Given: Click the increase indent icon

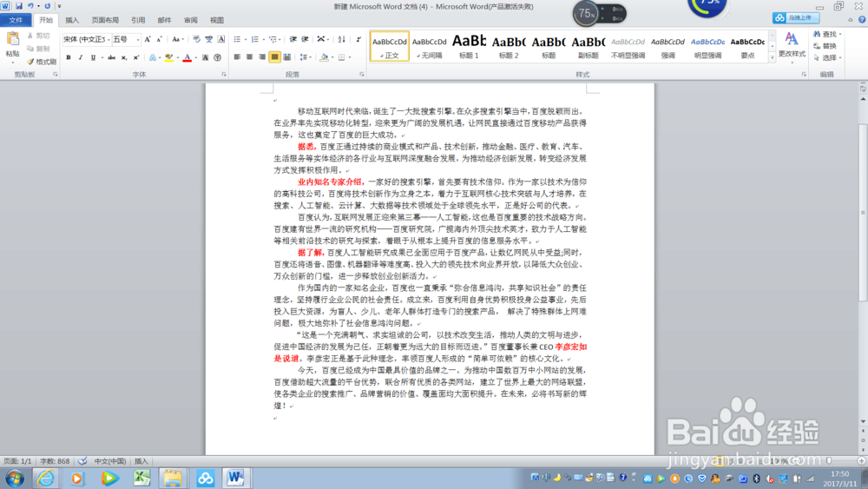Looking at the screenshot, I should (x=305, y=39).
